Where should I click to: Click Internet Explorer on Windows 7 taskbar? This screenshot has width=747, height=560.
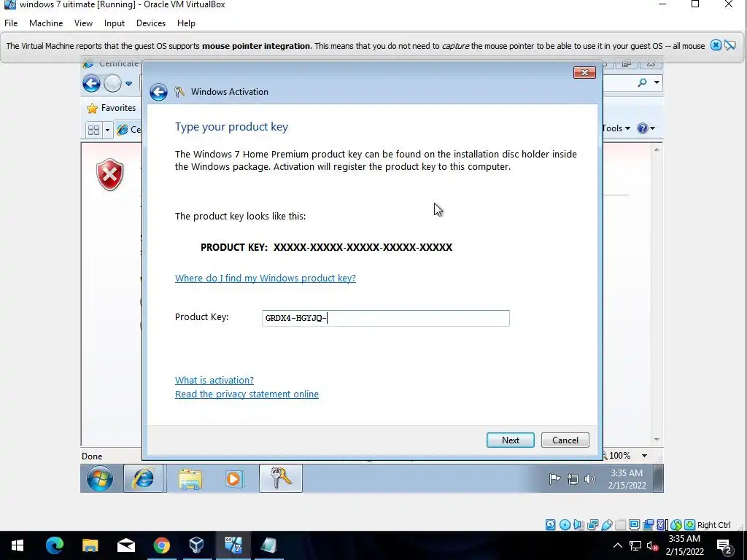pyautogui.click(x=144, y=478)
